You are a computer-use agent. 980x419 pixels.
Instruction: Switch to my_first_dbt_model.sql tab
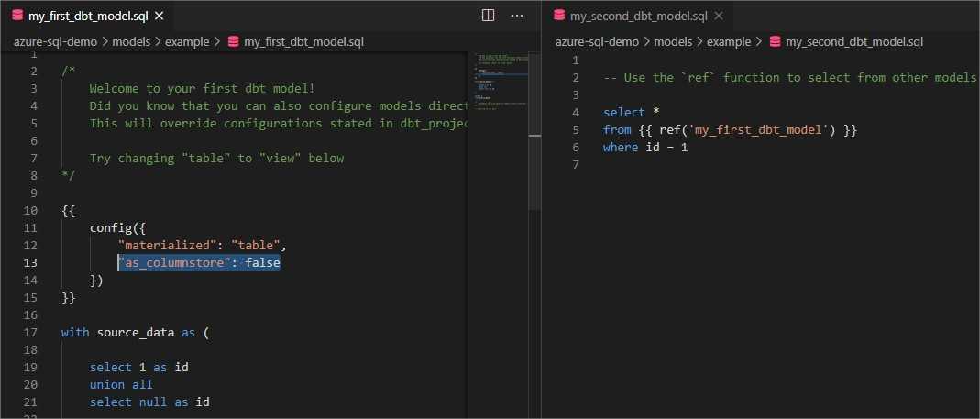point(87,17)
